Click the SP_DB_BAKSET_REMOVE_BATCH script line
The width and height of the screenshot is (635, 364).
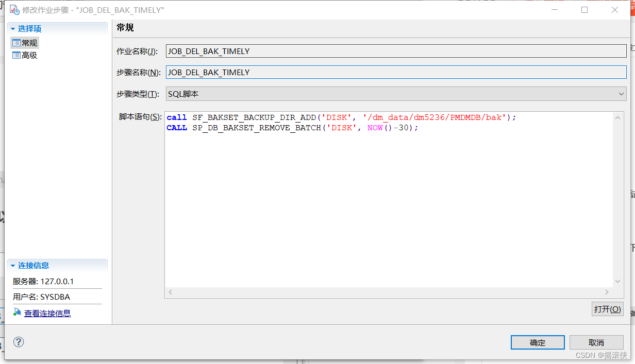coord(292,128)
